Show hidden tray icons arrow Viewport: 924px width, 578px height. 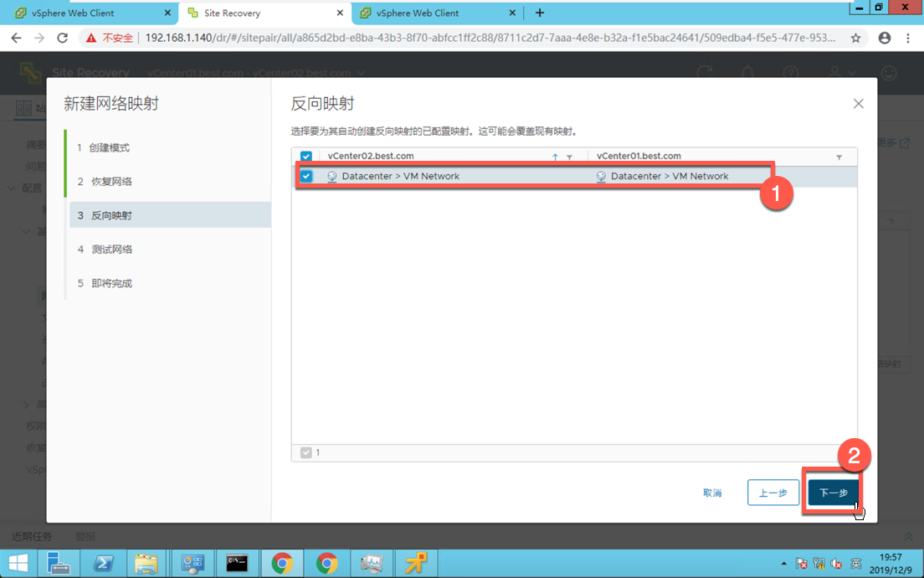point(783,564)
